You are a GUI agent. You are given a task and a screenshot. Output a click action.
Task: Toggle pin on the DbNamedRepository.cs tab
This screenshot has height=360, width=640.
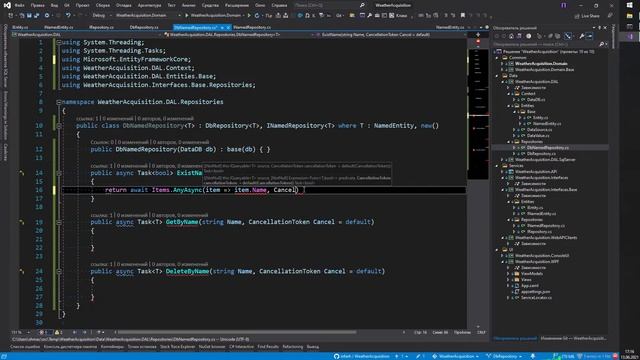click(222, 27)
